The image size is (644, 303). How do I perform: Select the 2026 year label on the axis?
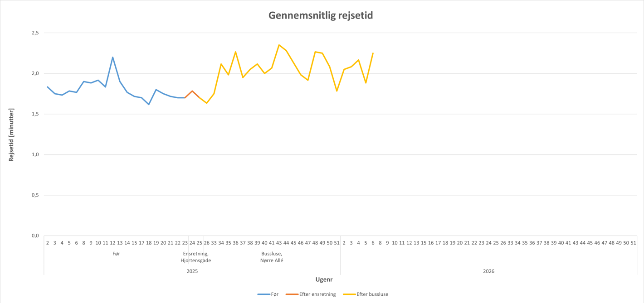pyautogui.click(x=488, y=271)
